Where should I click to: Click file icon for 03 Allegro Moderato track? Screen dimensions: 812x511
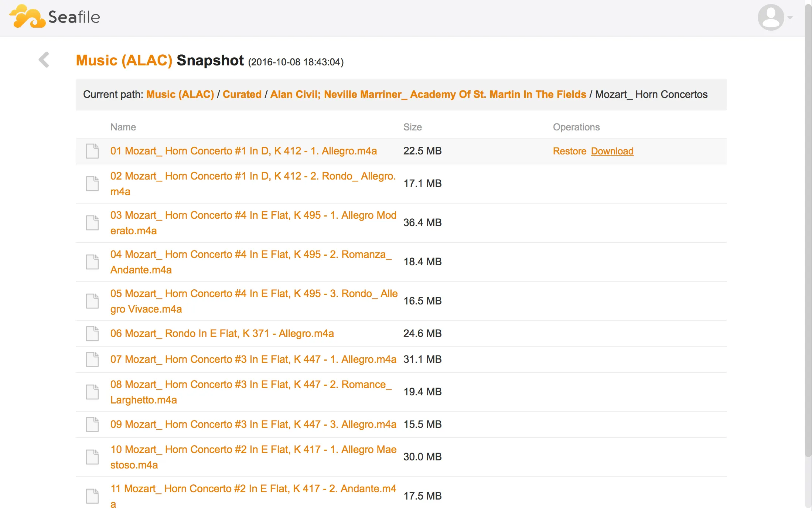[x=92, y=222]
